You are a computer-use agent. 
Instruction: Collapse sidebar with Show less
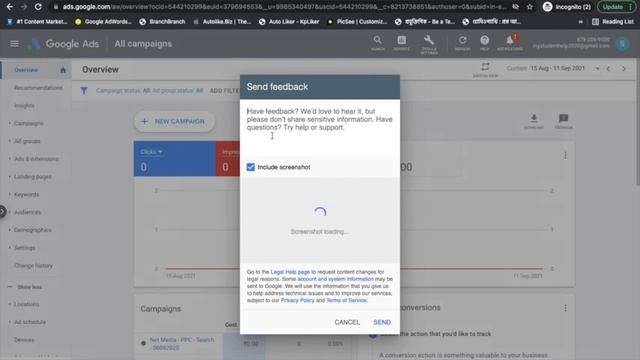[29, 287]
